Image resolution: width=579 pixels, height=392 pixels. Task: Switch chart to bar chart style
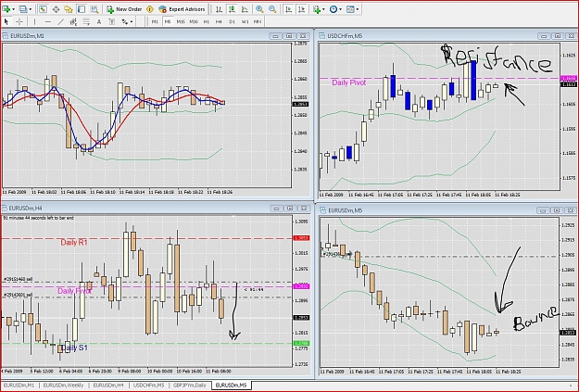[x=219, y=9]
